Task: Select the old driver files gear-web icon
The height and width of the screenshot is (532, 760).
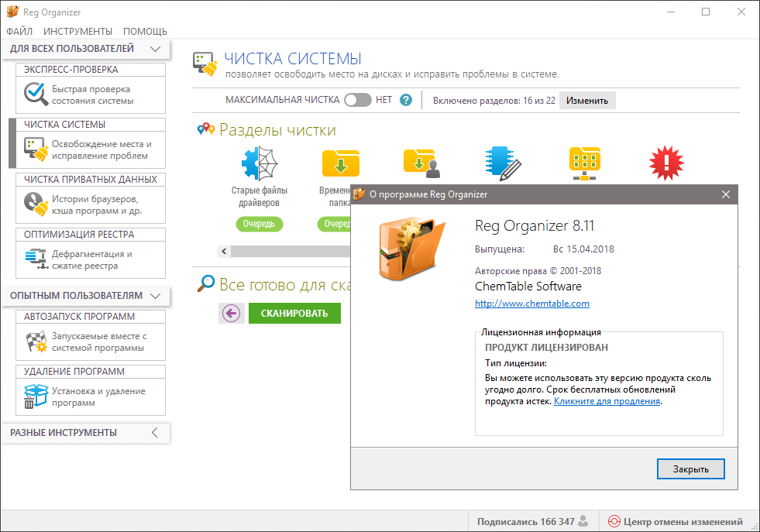Action: coord(260,163)
